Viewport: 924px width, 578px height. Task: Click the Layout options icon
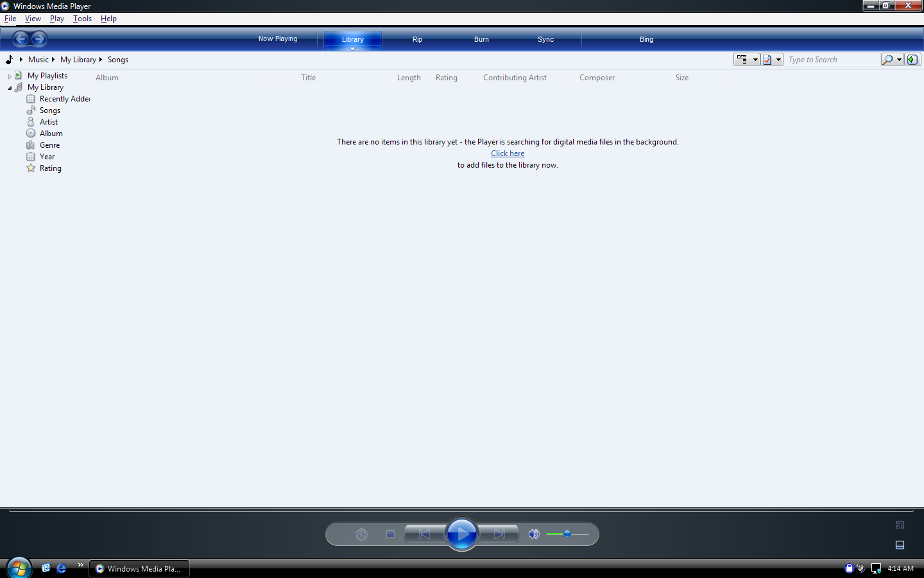pyautogui.click(x=767, y=60)
